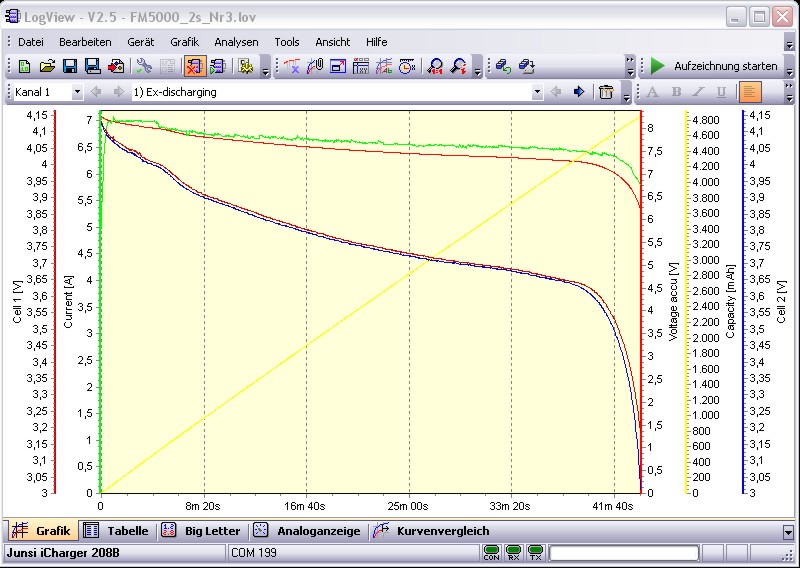The width and height of the screenshot is (800, 568).
Task: Open the Kanal 1 channel dropdown
Action: pyautogui.click(x=77, y=92)
